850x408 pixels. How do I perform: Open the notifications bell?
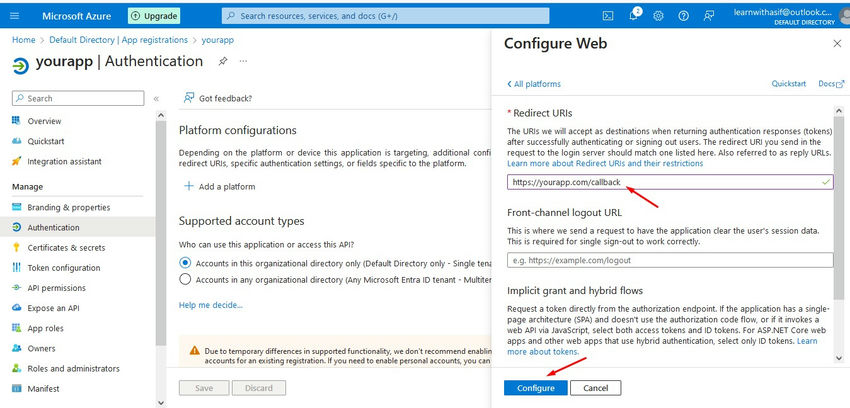[634, 16]
